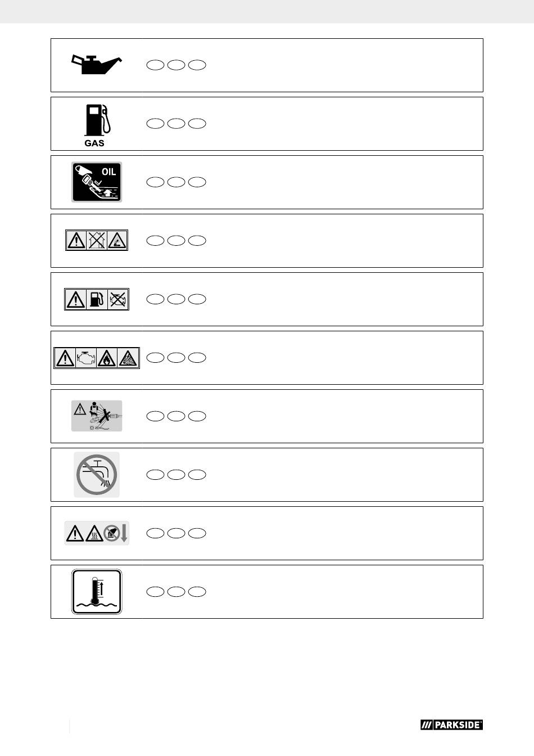Select the thermometer water temperature symbol

tap(97, 592)
